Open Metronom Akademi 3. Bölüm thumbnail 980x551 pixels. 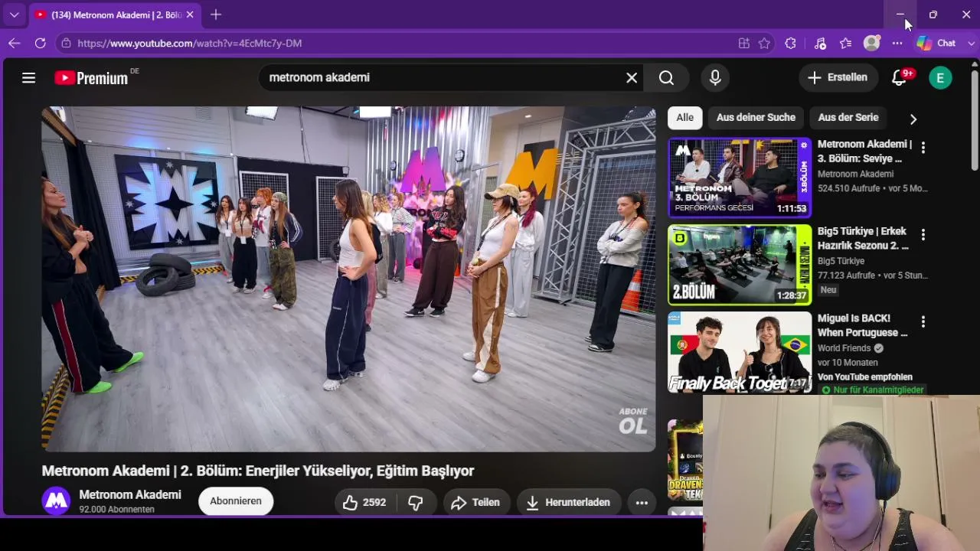pos(740,178)
